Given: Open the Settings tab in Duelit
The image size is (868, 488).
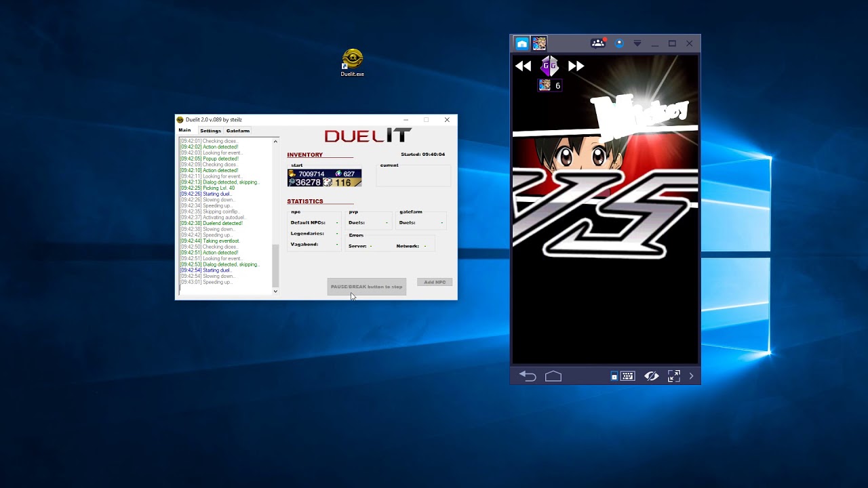Looking at the screenshot, I should click(x=210, y=131).
